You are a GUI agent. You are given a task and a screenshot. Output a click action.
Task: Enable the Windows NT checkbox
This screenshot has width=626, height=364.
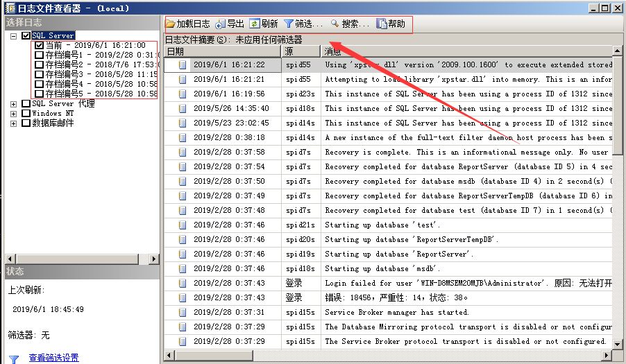[x=26, y=113]
